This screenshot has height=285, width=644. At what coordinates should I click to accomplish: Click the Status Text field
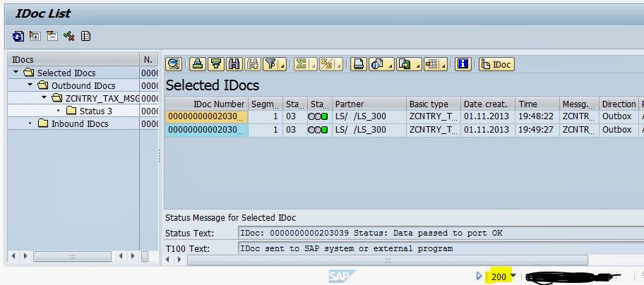coord(441,234)
